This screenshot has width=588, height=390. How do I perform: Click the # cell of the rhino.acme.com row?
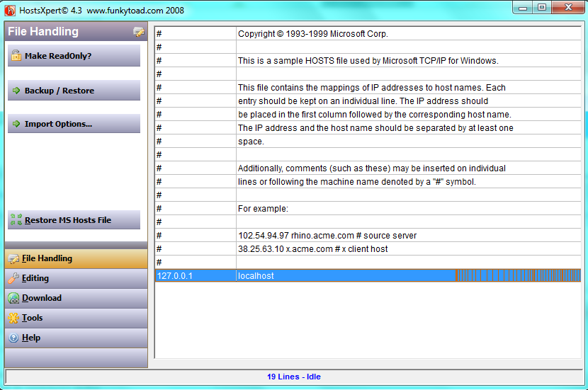coord(196,236)
